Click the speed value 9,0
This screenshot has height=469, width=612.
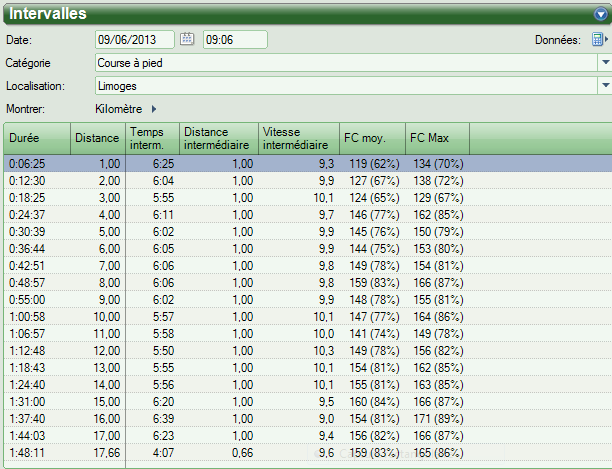point(326,419)
